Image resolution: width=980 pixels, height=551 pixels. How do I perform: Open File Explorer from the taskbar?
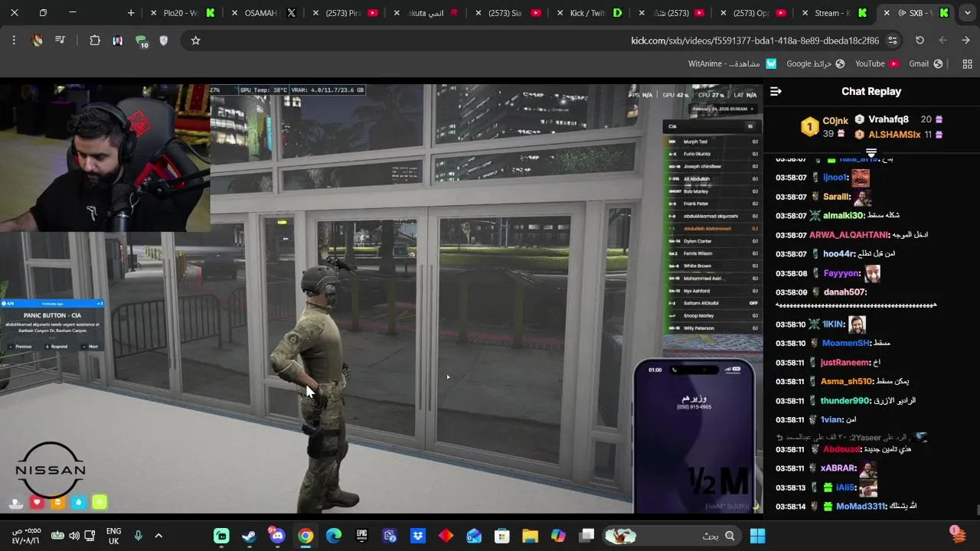click(530, 536)
